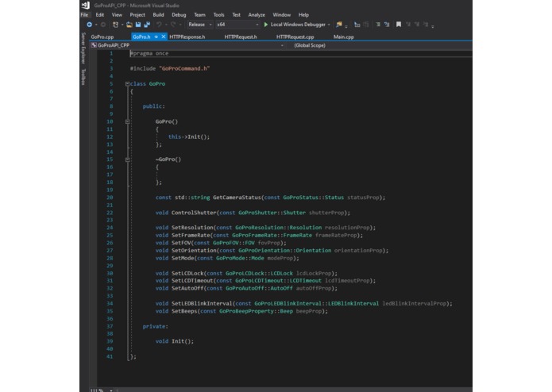
Task: Click the Undo arrow icon
Action: [x=159, y=25]
